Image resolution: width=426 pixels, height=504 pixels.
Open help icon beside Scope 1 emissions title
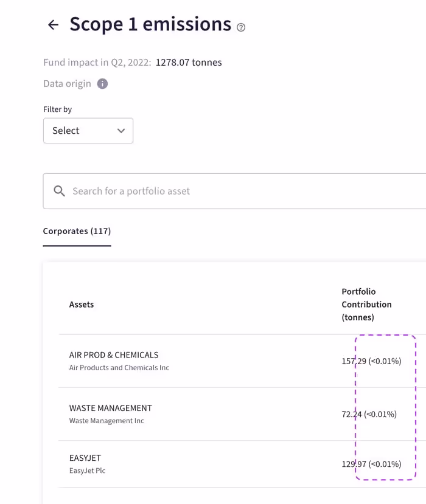pos(240,27)
